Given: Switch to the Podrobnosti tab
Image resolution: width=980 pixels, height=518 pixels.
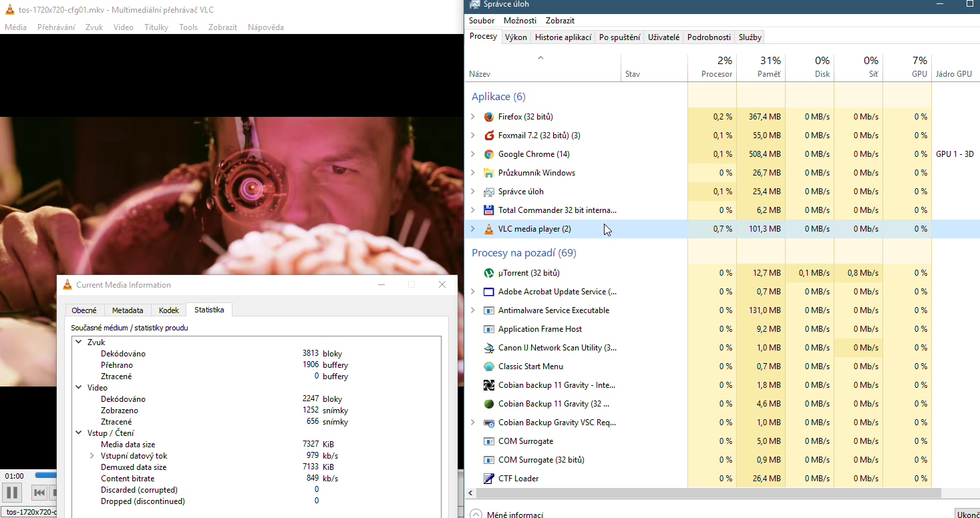Looking at the screenshot, I should (709, 37).
